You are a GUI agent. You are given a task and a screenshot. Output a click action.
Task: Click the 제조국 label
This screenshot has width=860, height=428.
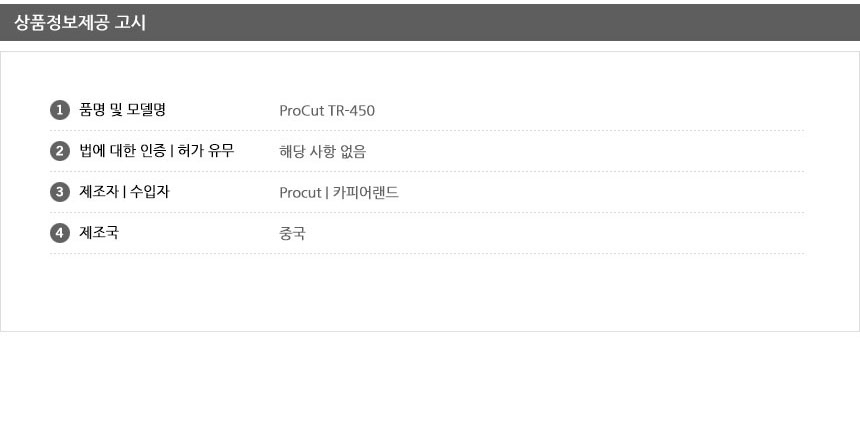99,233
